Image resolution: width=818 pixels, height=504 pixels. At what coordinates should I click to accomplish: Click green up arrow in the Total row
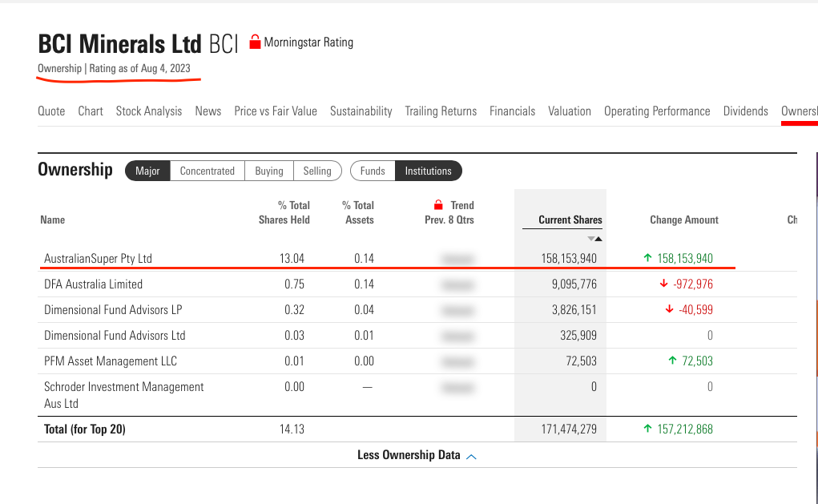point(647,429)
